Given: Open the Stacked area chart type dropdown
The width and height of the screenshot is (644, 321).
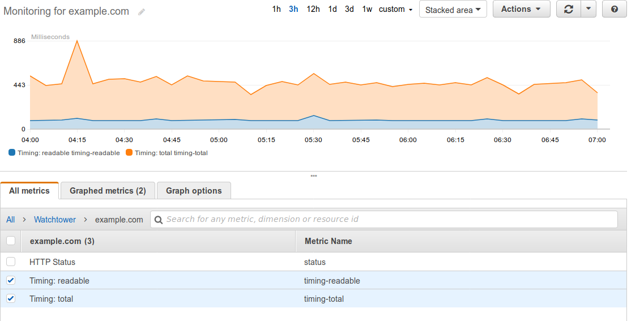Looking at the screenshot, I should [x=453, y=10].
